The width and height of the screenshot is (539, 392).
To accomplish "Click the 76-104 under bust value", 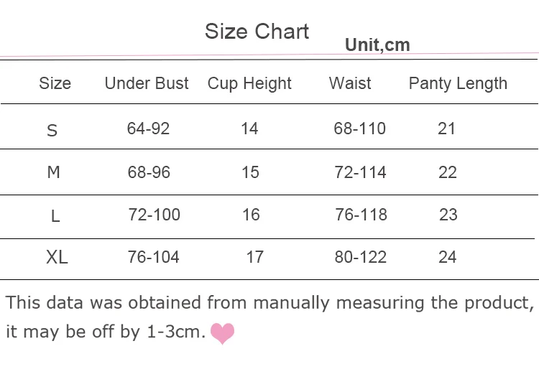I will 153,257.
